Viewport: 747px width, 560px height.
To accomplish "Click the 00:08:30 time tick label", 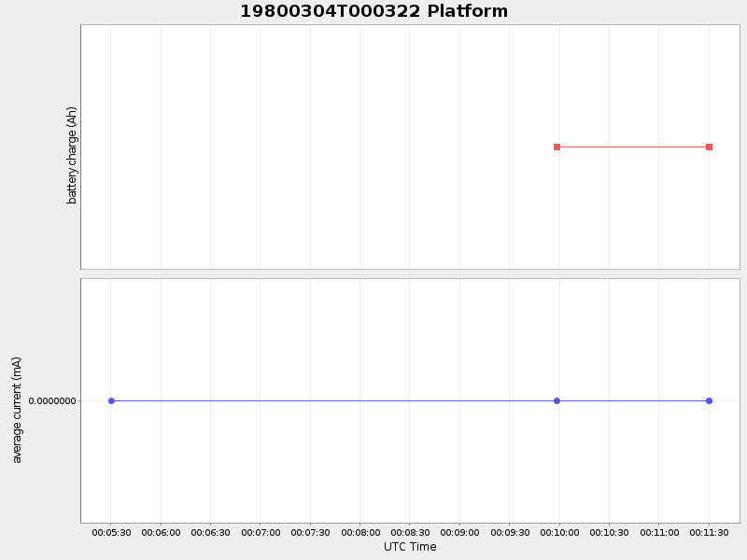I will pos(410,532).
